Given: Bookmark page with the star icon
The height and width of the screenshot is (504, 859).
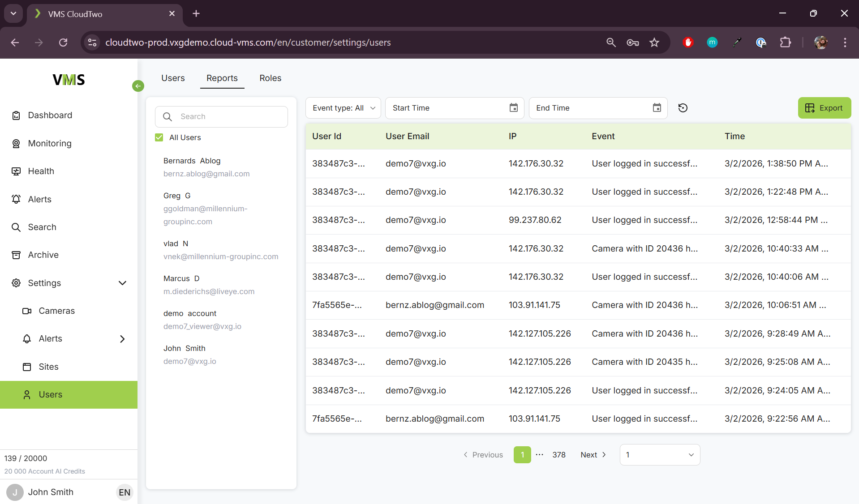Looking at the screenshot, I should tap(654, 43).
